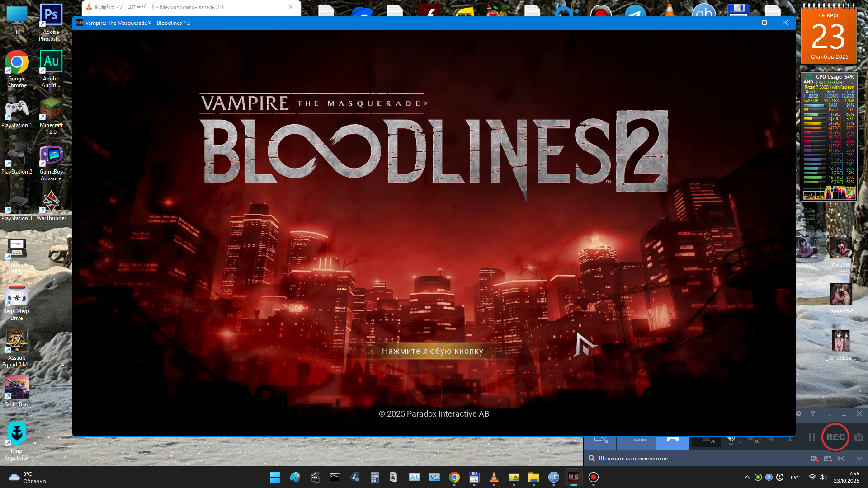The height and width of the screenshot is (488, 868).
Task: Click the CPU usage graph widget
Action: (829, 193)
